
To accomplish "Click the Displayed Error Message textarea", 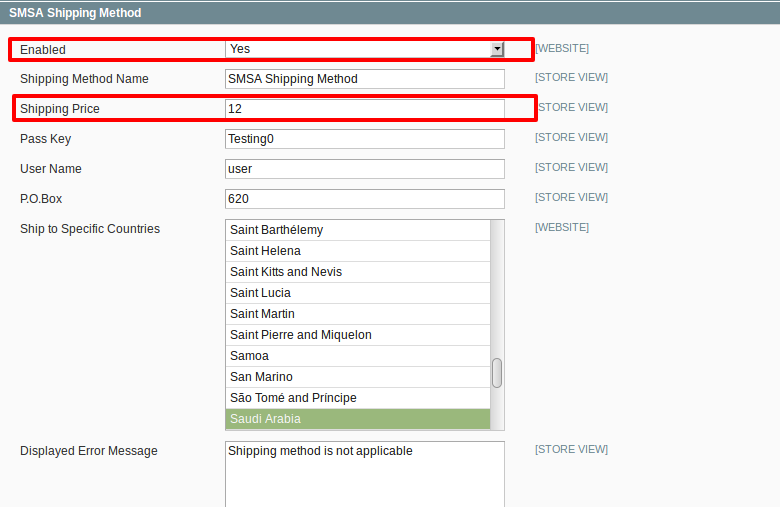I will pyautogui.click(x=365, y=474).
